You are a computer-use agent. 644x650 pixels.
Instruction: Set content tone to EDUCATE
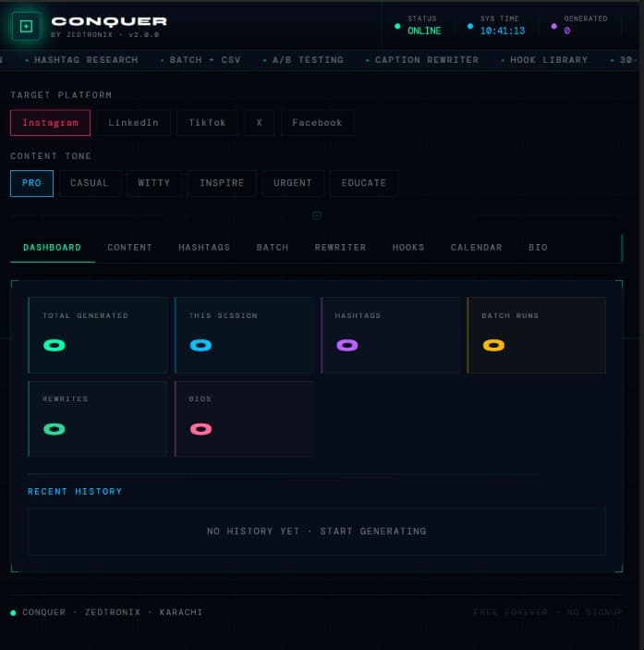[x=364, y=183]
